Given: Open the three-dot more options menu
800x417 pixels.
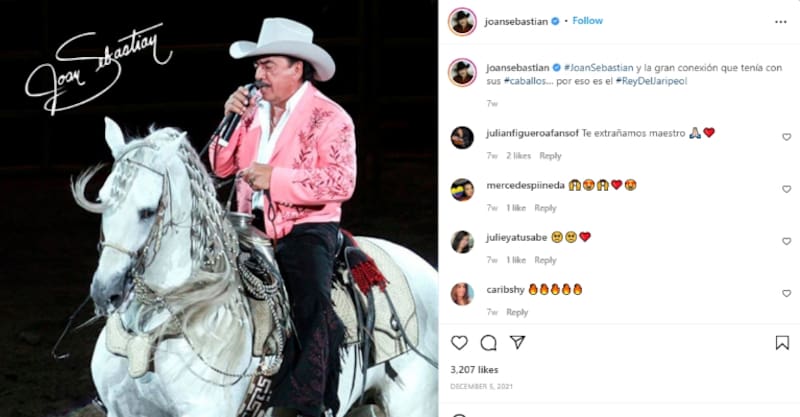Looking at the screenshot, I should [781, 22].
